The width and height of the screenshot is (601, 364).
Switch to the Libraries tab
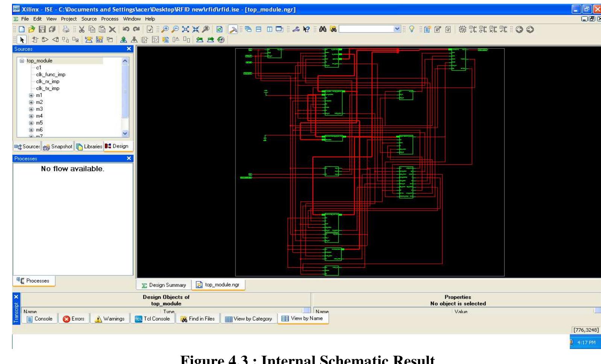pos(89,147)
